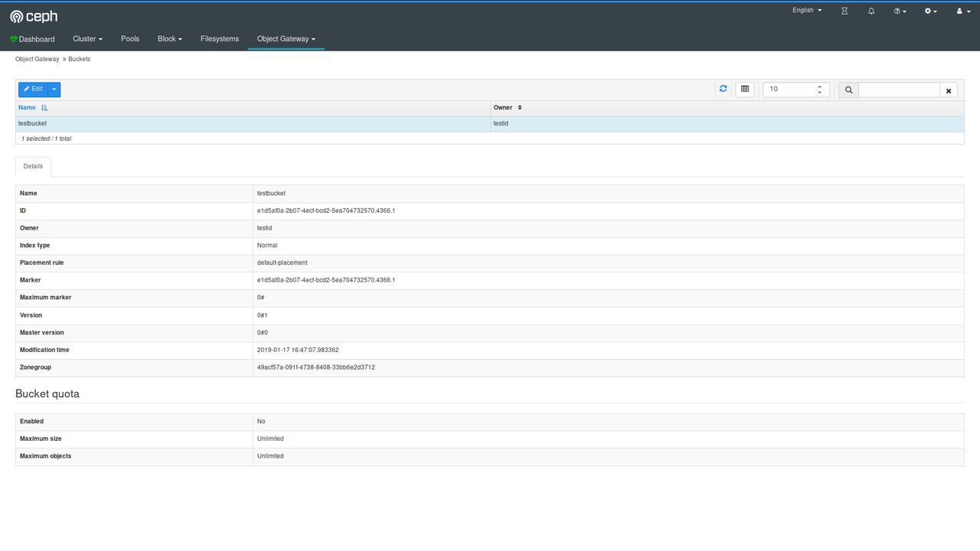980x551 pixels.
Task: Toggle table columns via grid icon
Action: [745, 90]
